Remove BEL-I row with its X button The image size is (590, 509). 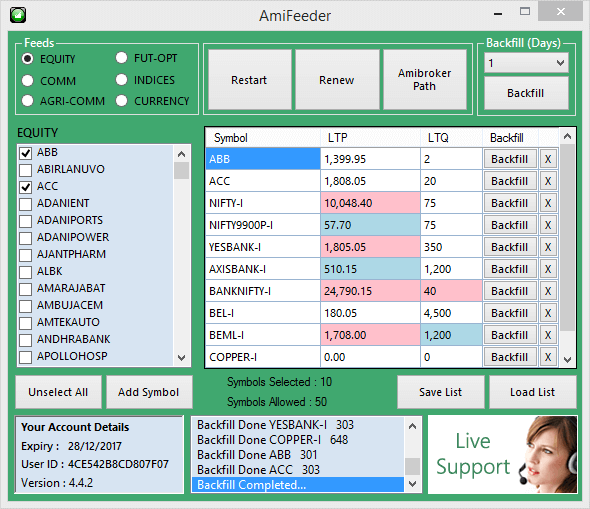pos(548,313)
